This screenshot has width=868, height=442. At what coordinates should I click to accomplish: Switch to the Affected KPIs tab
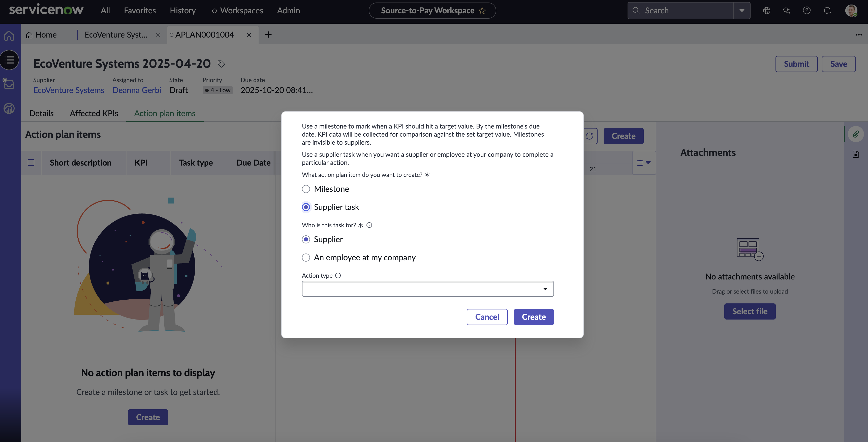point(94,114)
